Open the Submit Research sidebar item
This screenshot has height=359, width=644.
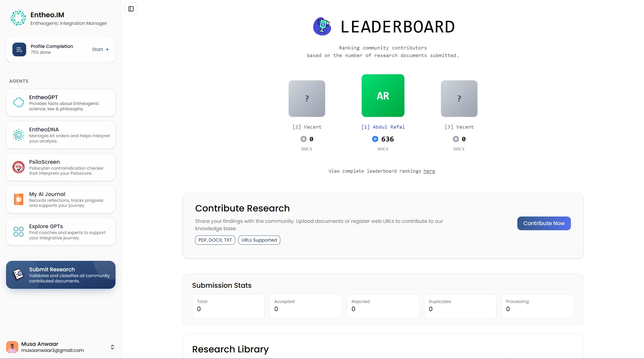61,275
